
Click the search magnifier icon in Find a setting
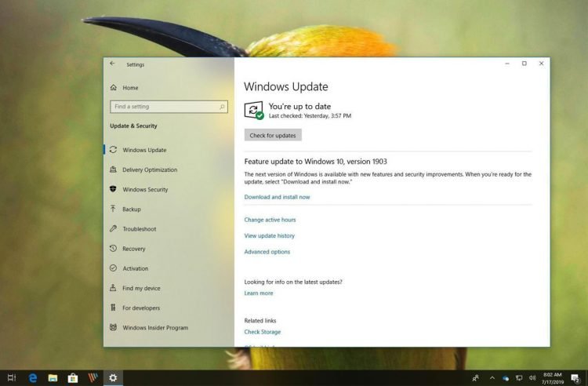coord(223,107)
